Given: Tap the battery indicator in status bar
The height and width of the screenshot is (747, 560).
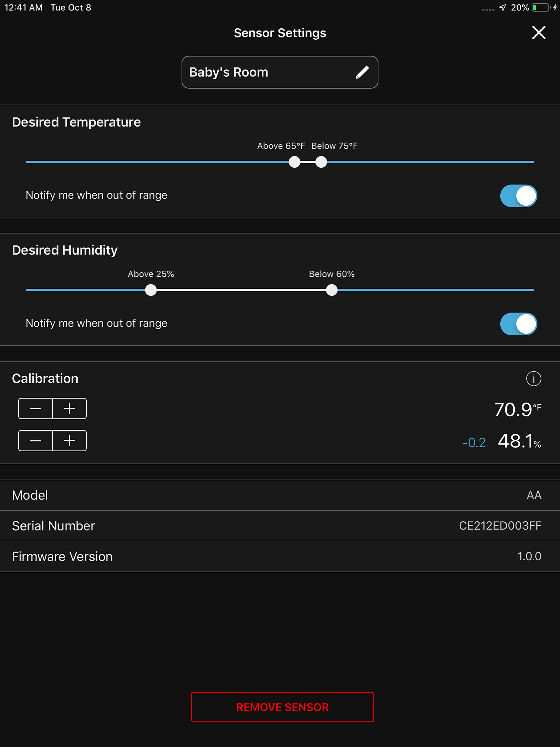Looking at the screenshot, I should click(x=541, y=7).
